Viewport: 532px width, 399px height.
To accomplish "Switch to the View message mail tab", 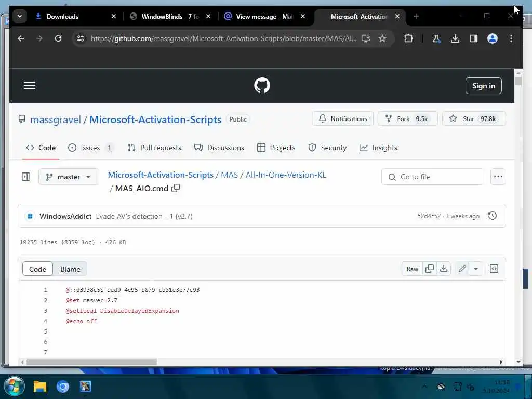I will point(264,16).
